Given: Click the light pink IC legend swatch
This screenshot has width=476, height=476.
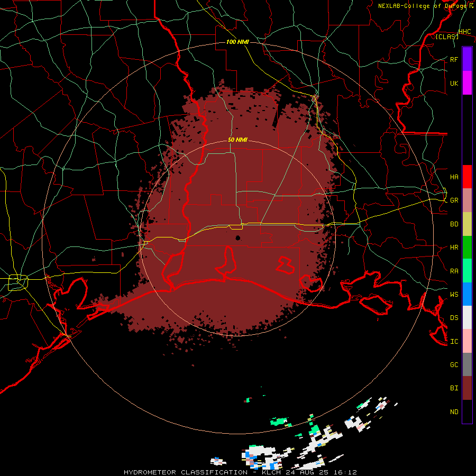Looking at the screenshot, I should 467,341.
